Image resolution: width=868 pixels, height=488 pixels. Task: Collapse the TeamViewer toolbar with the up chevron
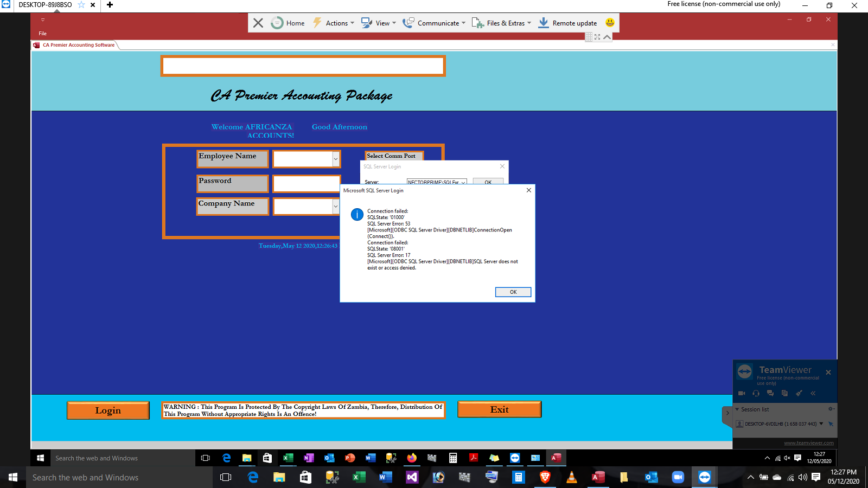pyautogui.click(x=607, y=37)
